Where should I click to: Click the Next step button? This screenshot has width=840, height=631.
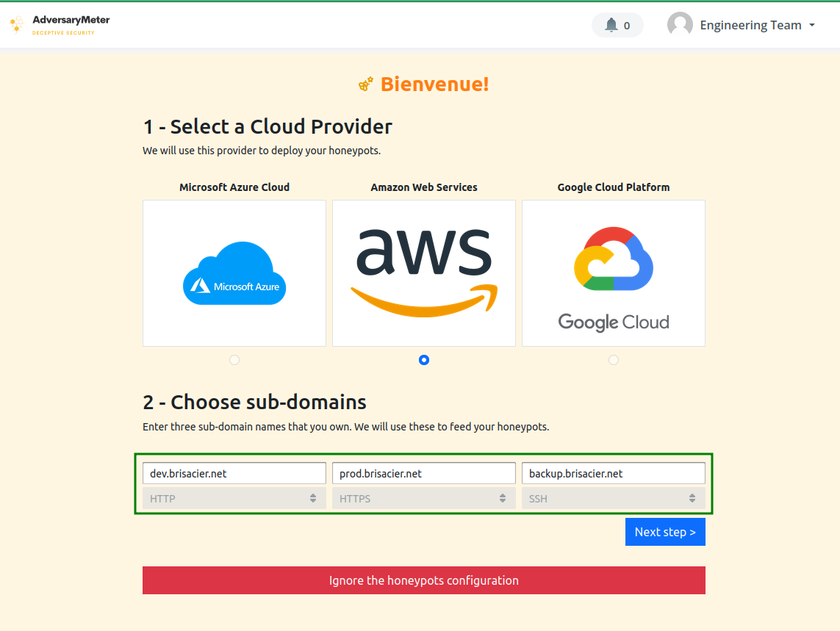click(x=665, y=532)
